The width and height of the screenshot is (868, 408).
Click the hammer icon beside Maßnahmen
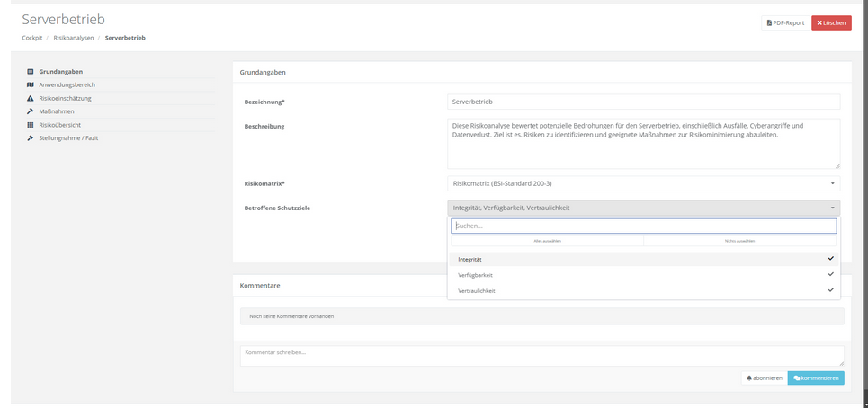click(x=31, y=111)
